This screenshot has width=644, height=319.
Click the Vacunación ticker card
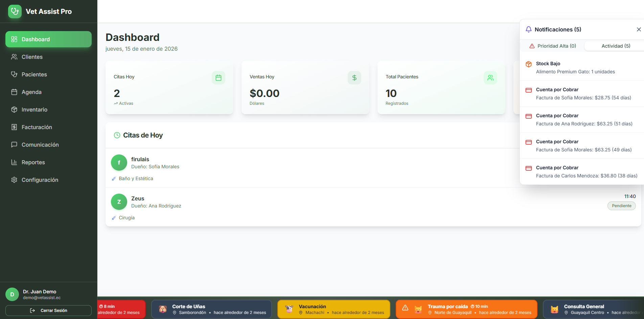333,309
